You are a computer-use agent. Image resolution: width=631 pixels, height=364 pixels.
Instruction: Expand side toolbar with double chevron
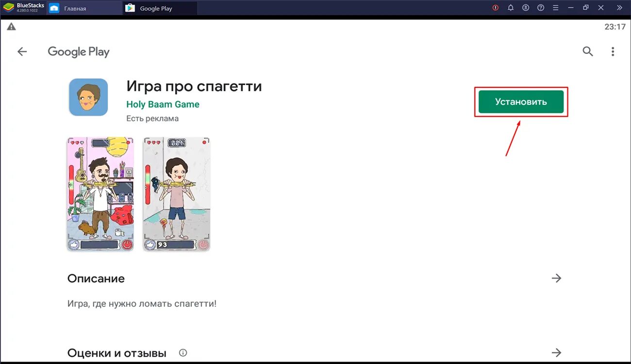point(619,8)
